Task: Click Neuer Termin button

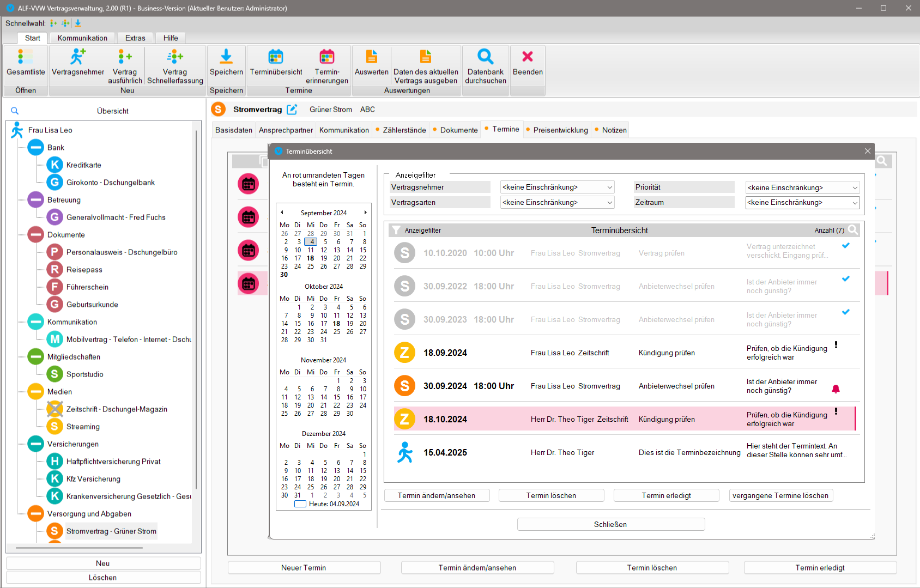Action: point(304,567)
